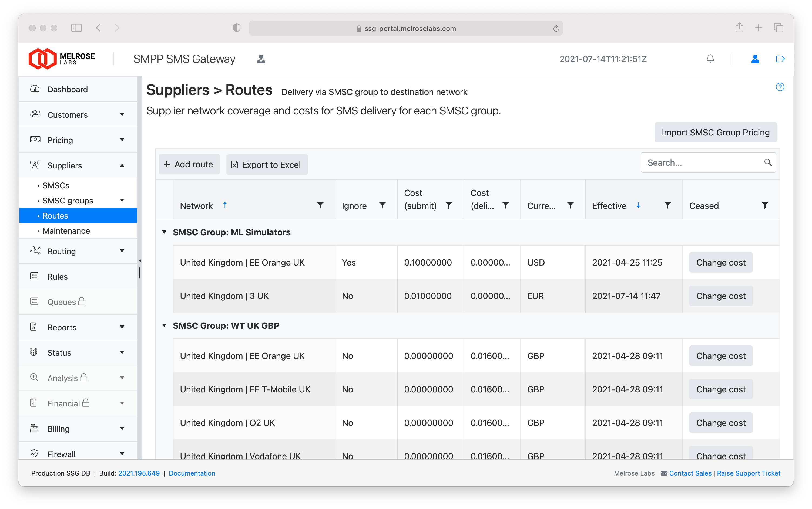Collapse the sidebar using the splitter arrow
Image resolution: width=812 pixels, height=509 pixels.
tap(140, 261)
